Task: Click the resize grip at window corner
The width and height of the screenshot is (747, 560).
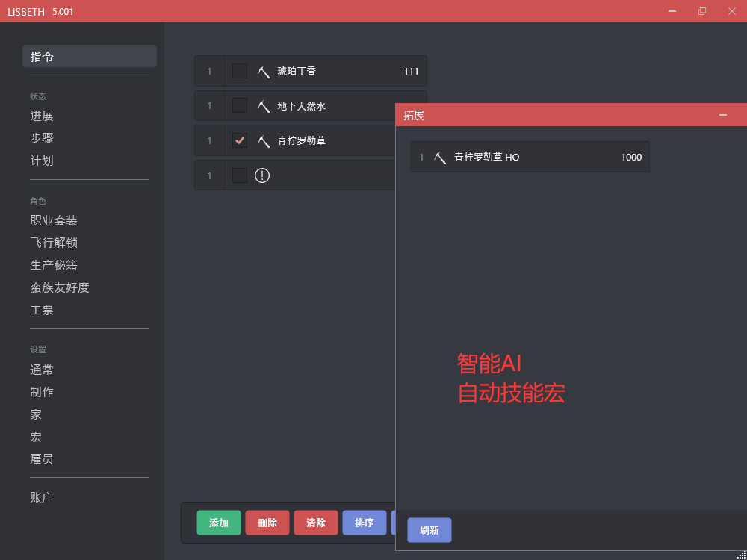Action: coord(741,554)
